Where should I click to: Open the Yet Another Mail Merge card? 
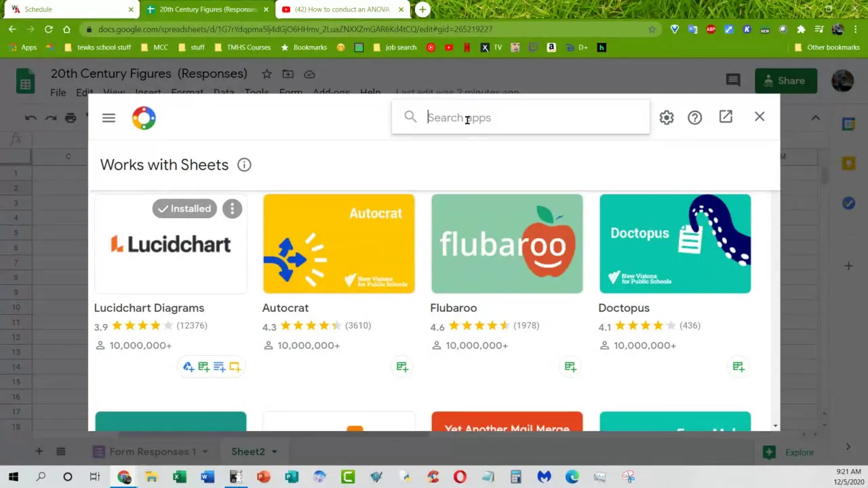[507, 421]
